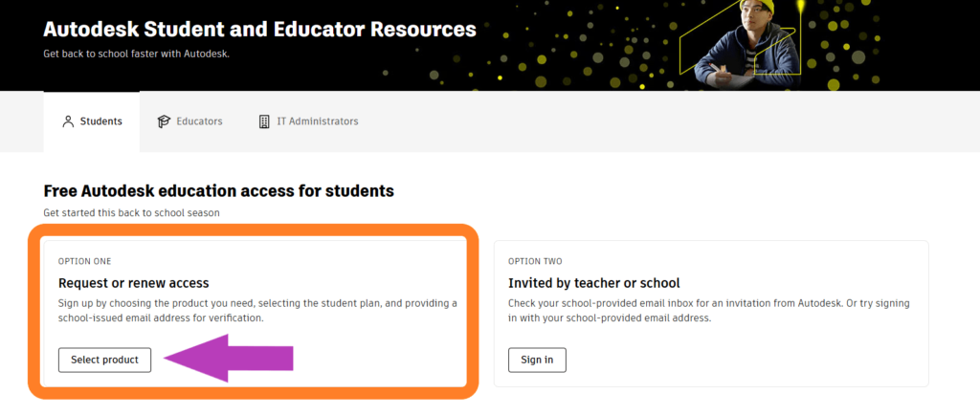Switch to the IT Administrators tab label
980x416 pixels.
click(317, 121)
